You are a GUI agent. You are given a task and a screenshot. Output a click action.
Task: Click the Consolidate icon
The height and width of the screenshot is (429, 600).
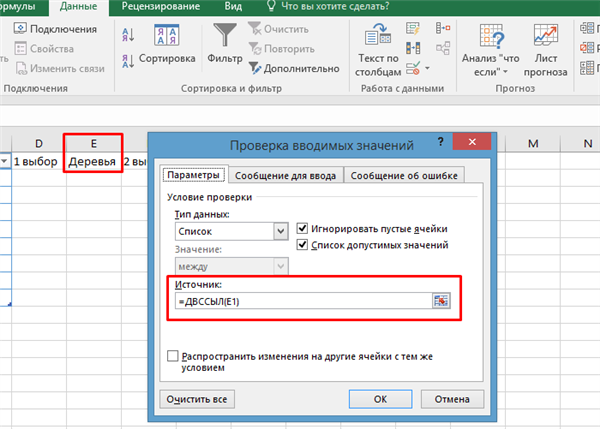[443, 28]
